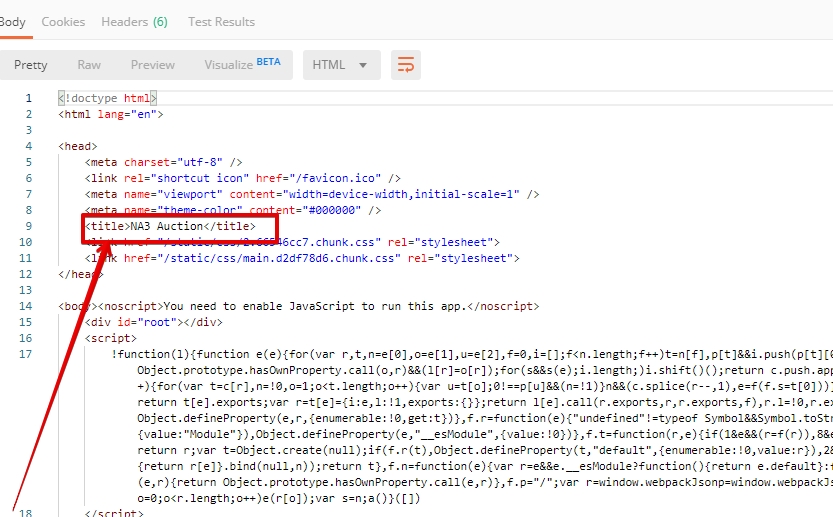833x517 pixels.
Task: Open the HTML format dropdown
Action: coord(342,65)
